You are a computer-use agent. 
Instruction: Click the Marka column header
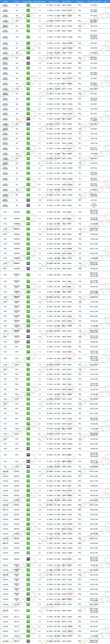coord(5,2)
